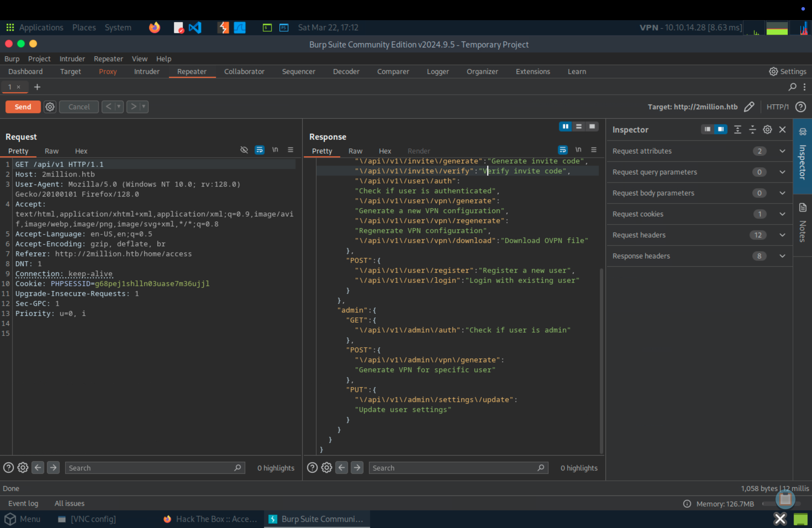812x528 pixels.
Task: Select combined tabbed request/response layout
Action: click(x=592, y=126)
